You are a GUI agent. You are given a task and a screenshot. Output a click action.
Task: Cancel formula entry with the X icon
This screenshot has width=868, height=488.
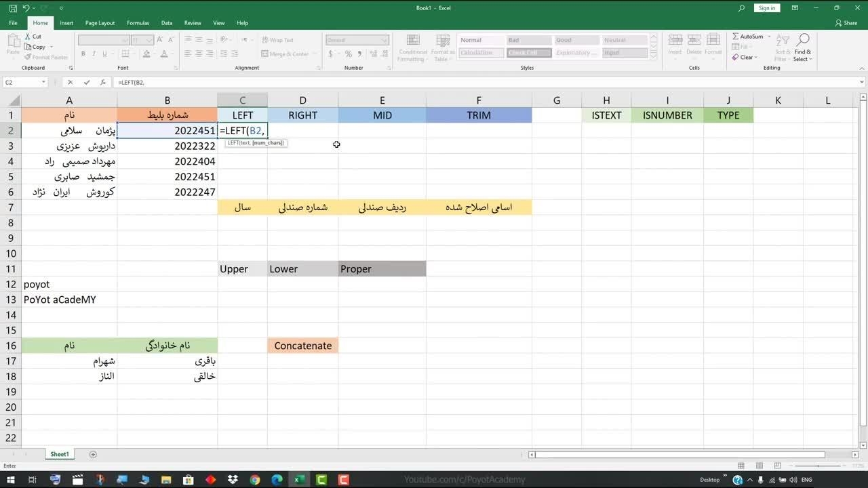coord(70,82)
